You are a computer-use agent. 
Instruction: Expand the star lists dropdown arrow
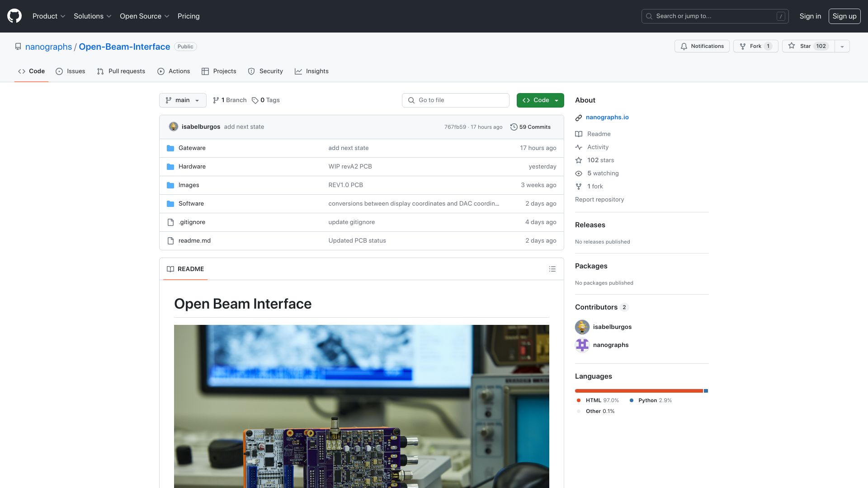(842, 46)
